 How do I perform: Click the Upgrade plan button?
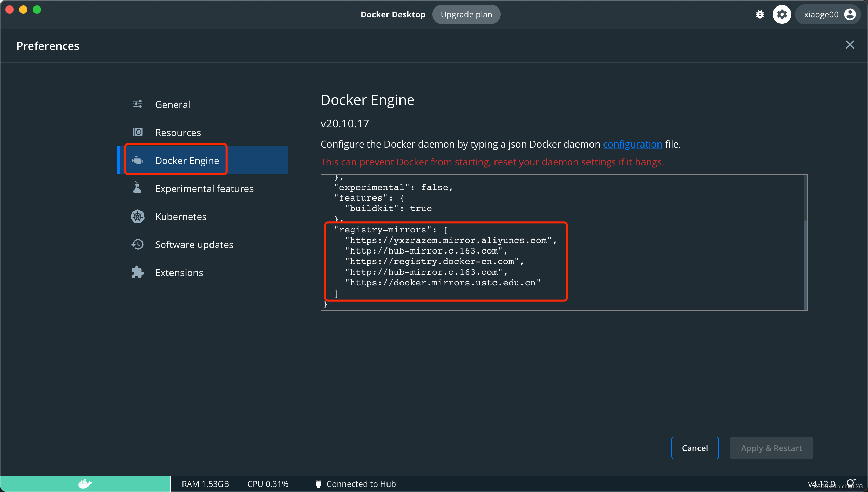(x=466, y=14)
